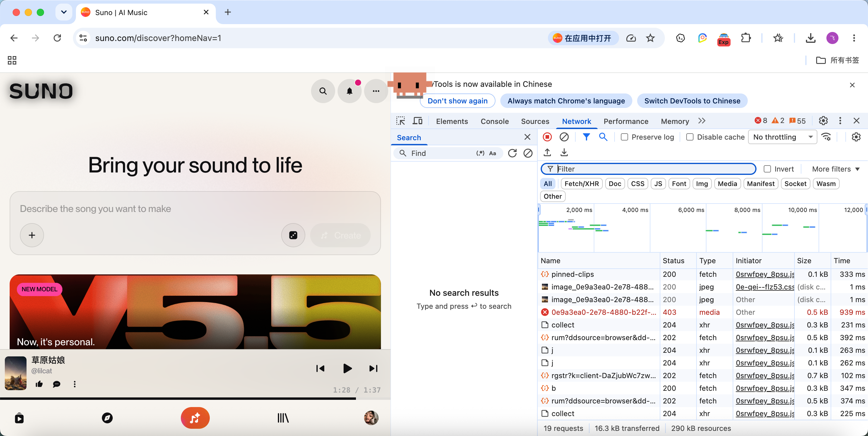The height and width of the screenshot is (436, 868).
Task: Open the V5.5 NEW MODEL banner
Action: tap(195, 311)
